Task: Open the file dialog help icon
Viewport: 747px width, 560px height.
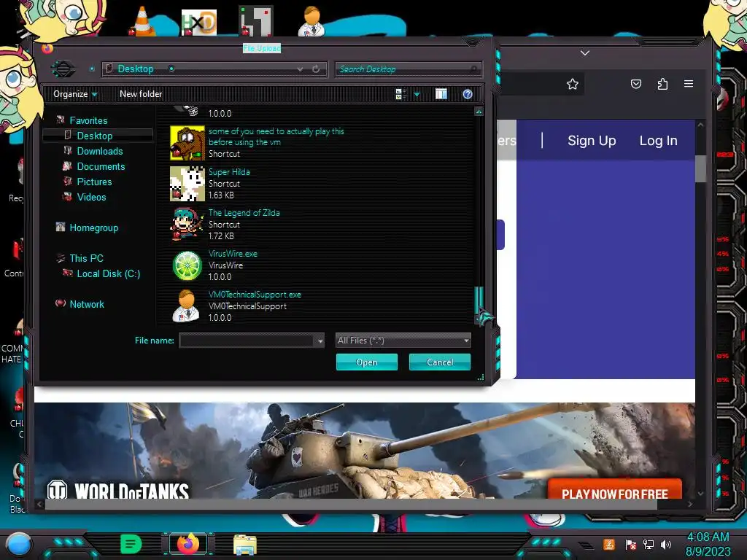Action: click(468, 94)
